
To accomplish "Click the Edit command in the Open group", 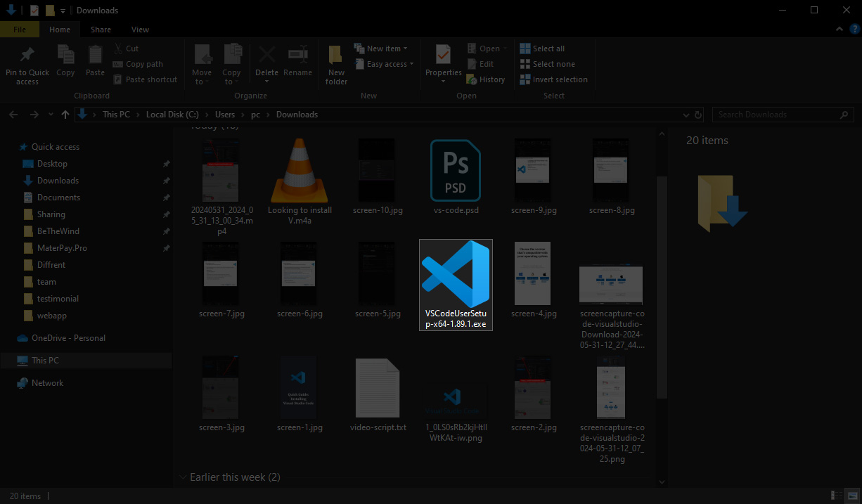I will [x=480, y=64].
